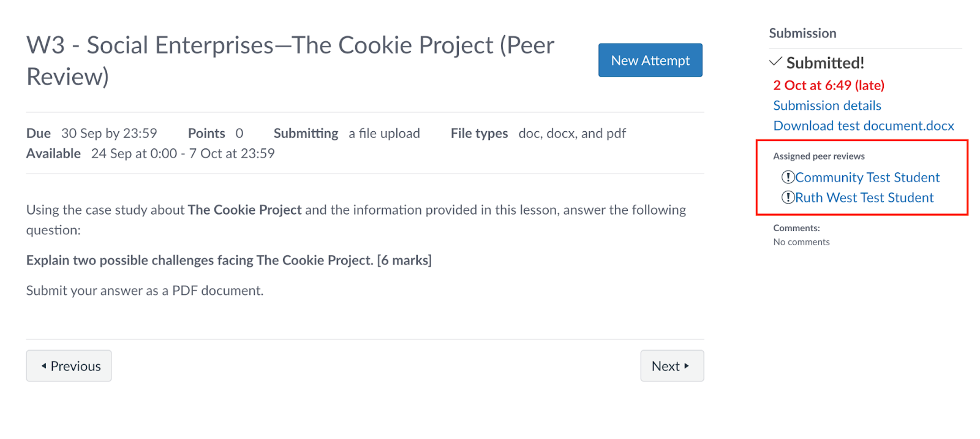Click the bold Cookie Project case study text
Viewport: 980px width, 439px height.
pos(244,210)
